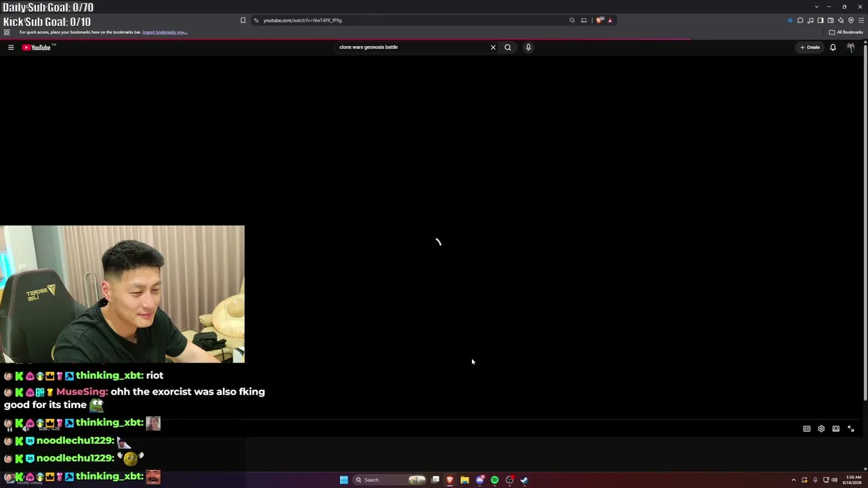Click thinking_xbt username on riot message
This screenshot has height=488, width=868.
109,375
